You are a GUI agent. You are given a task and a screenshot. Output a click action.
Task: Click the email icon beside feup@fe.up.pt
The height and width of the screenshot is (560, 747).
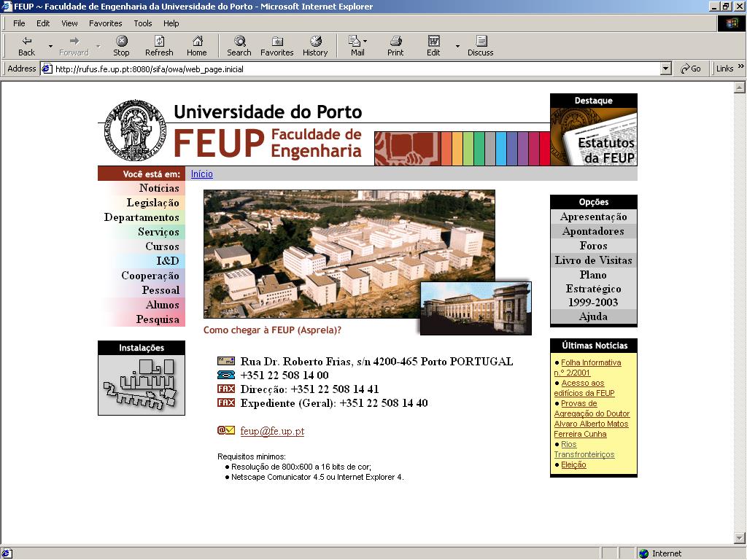226,430
